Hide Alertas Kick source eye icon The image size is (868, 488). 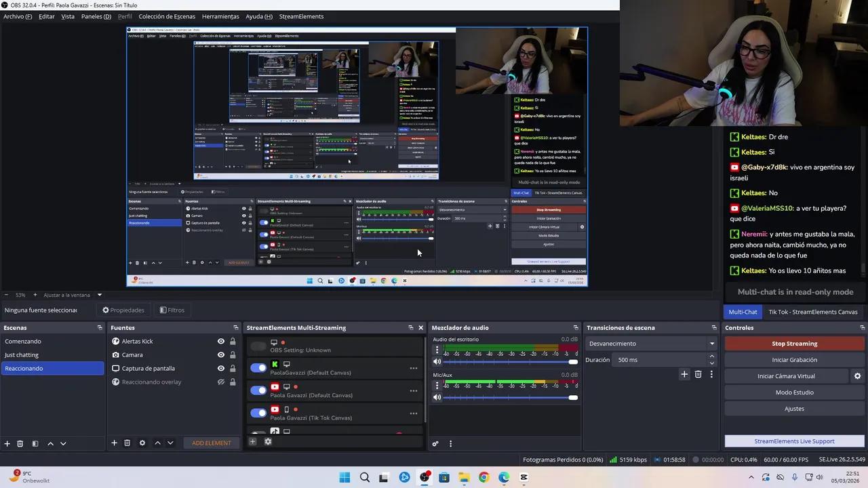pos(220,342)
